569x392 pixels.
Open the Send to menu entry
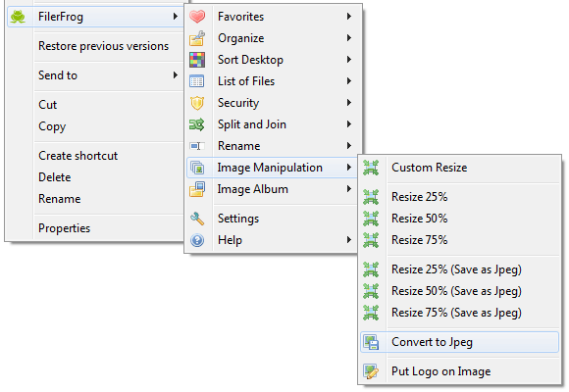(x=95, y=75)
